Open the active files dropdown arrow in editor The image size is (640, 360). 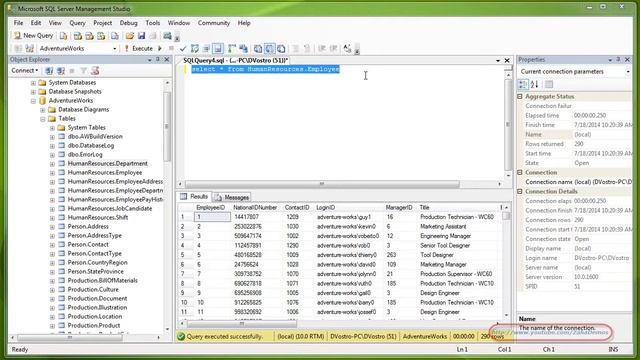(498, 60)
